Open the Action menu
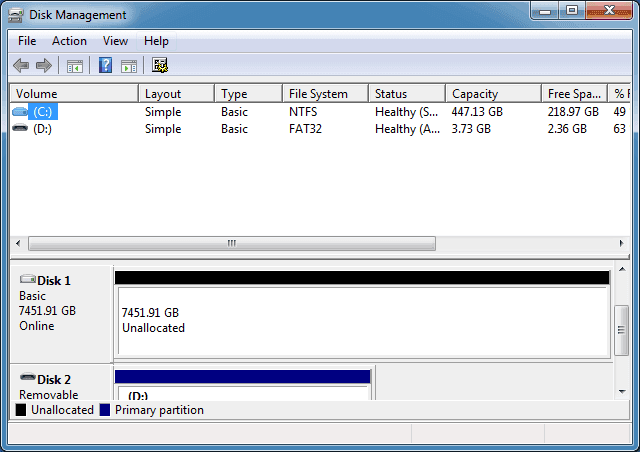 click(69, 41)
